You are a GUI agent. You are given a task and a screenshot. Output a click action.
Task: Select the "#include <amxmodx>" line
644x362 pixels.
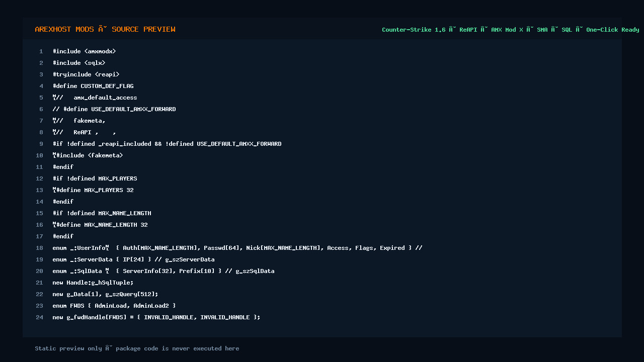click(84, 51)
